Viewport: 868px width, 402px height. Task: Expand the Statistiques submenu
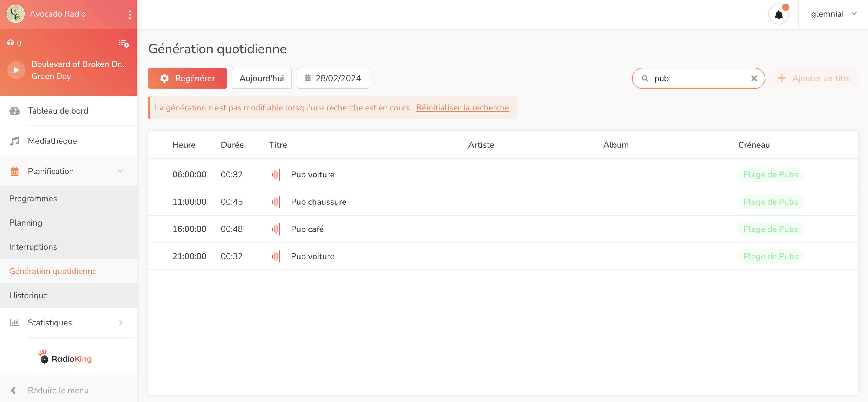coord(121,323)
